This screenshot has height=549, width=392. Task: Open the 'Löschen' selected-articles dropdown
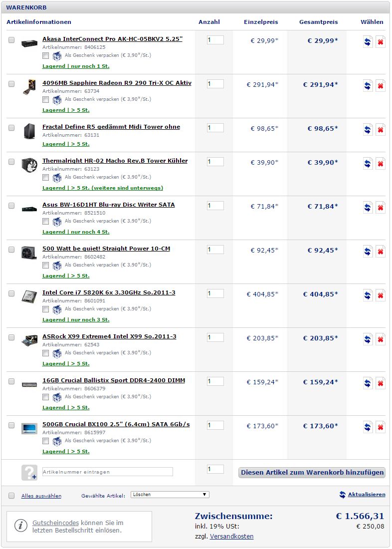pyautogui.click(x=170, y=495)
